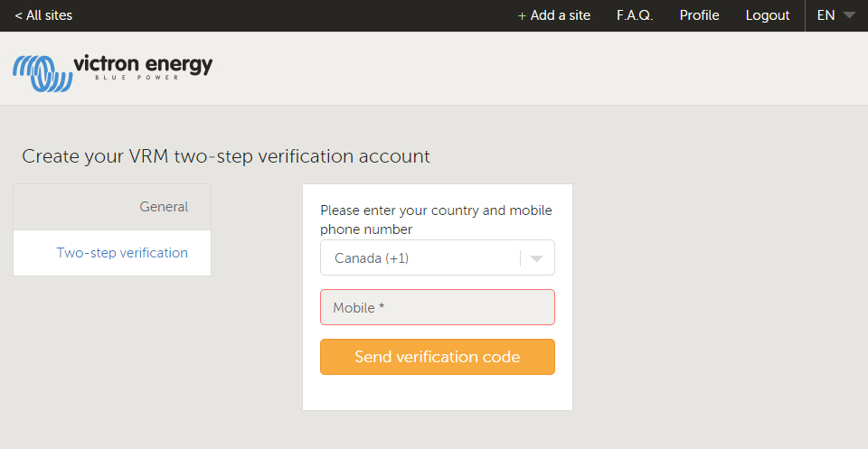Click the victron energy wordmark text
868x449 pixels.
[x=143, y=63]
